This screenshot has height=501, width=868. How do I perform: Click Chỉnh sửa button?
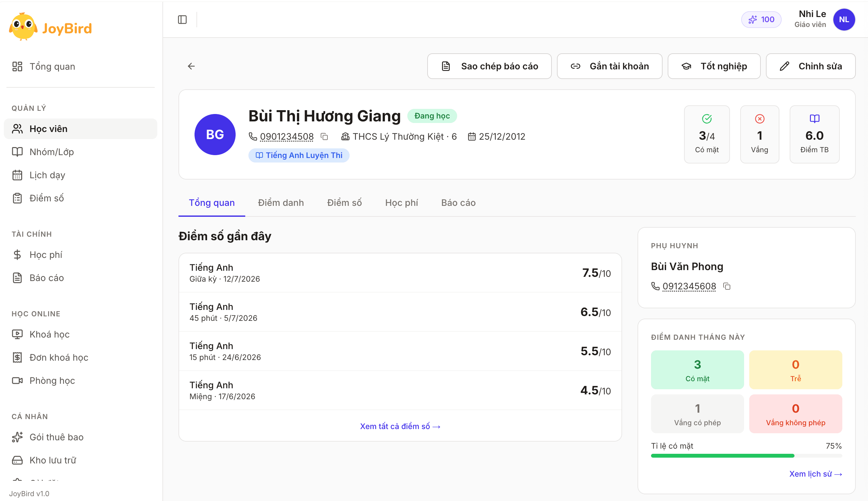pos(811,66)
